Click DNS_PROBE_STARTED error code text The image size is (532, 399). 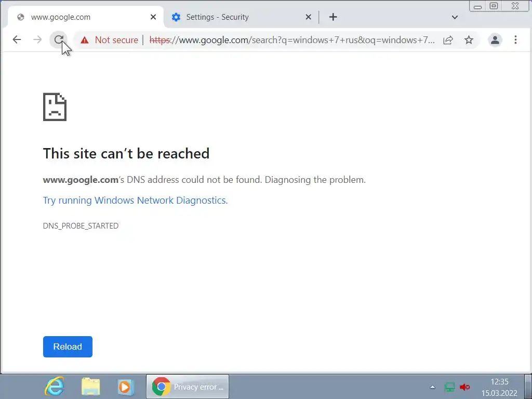(x=81, y=226)
